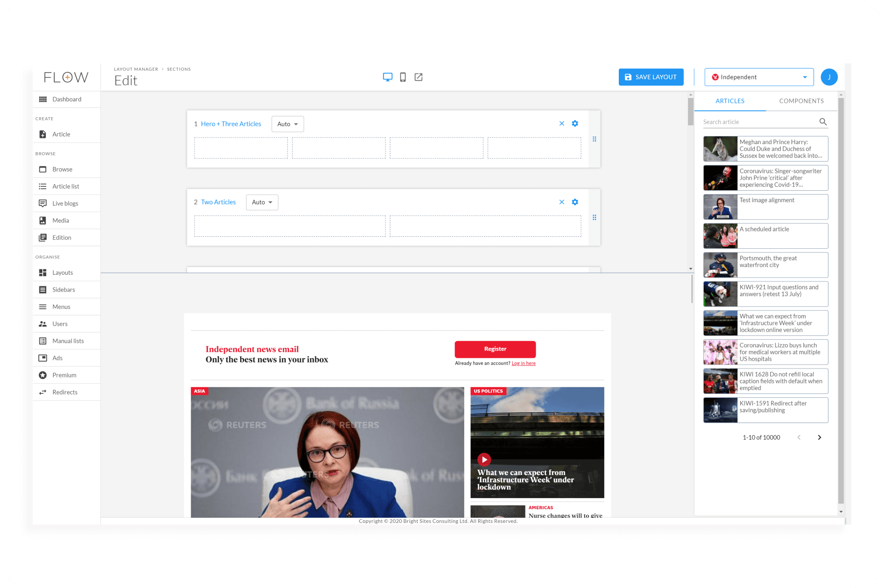Select the Meghan and Prince Harry article
The image size is (884, 588).
click(x=766, y=149)
